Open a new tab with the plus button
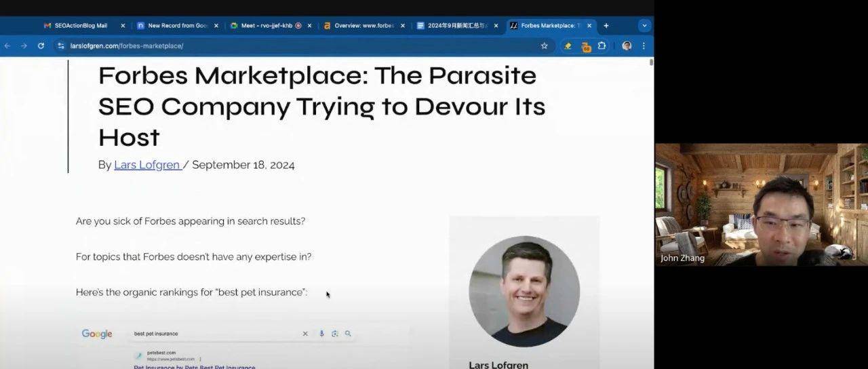Screen dimensions: 868x369 606,25
